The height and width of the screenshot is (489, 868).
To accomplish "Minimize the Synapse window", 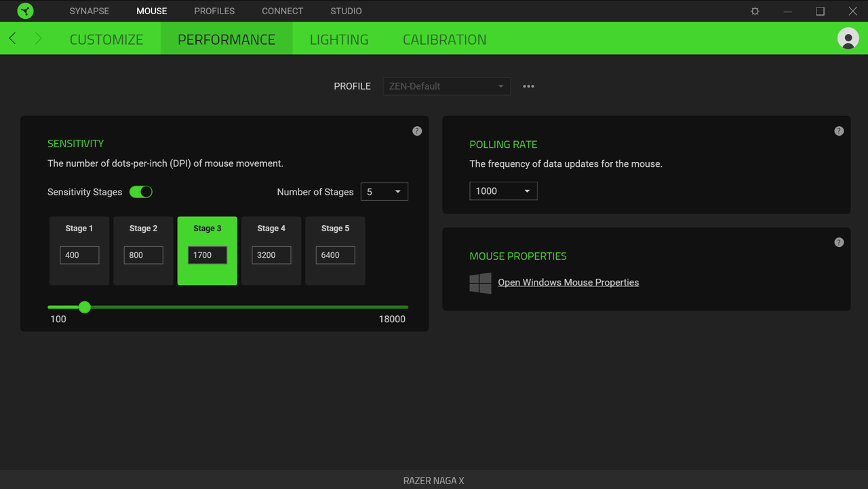I will (x=787, y=12).
